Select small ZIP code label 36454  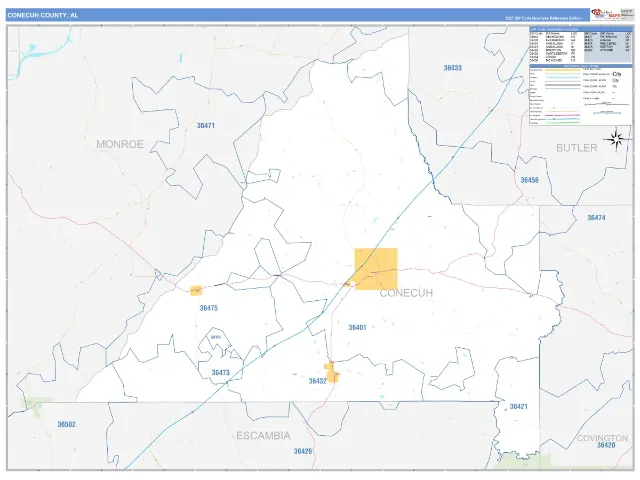[216, 337]
